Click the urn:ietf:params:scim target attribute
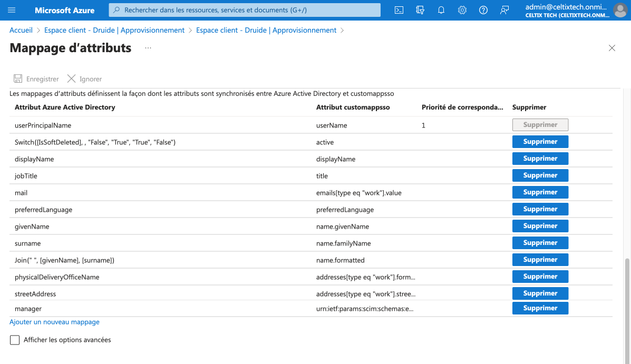631x364 pixels. tap(365, 309)
